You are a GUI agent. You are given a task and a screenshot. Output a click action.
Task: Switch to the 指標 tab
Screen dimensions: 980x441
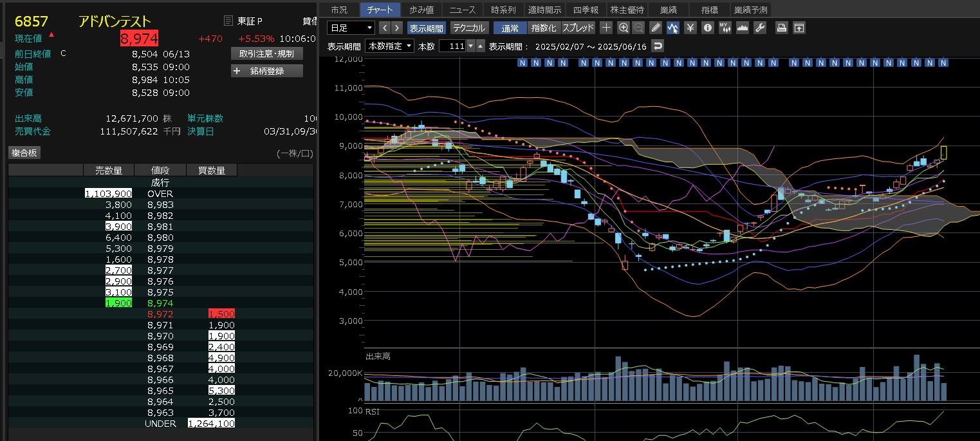coord(709,10)
